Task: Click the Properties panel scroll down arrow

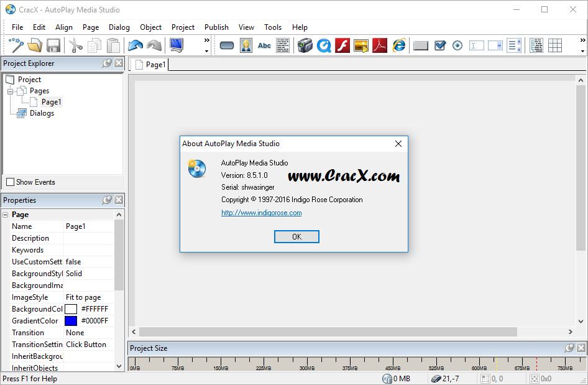Action: (119, 366)
